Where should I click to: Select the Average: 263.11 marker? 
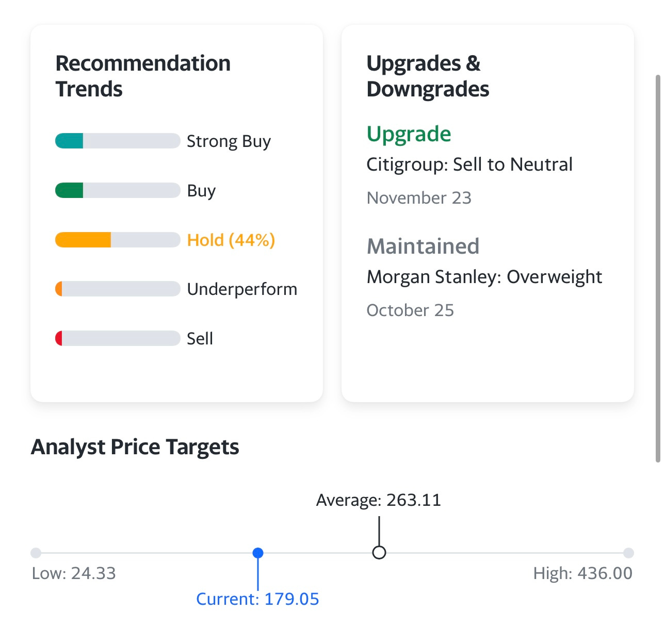378,553
